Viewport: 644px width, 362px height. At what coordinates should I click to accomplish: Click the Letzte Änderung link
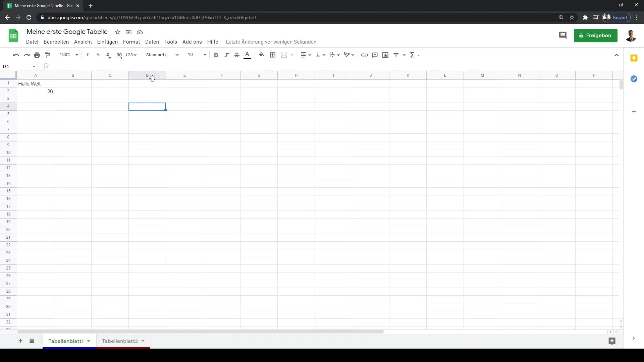pyautogui.click(x=271, y=42)
